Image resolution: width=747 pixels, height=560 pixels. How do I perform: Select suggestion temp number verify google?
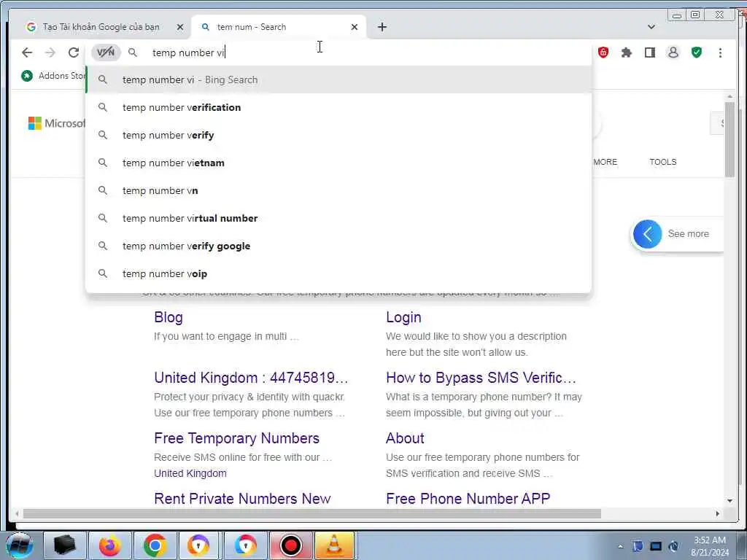pyautogui.click(x=338, y=246)
